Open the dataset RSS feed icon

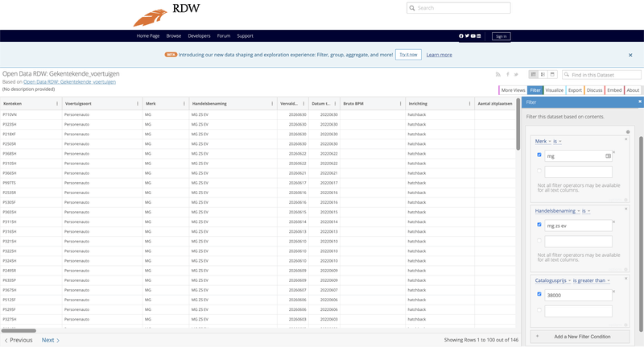click(498, 74)
